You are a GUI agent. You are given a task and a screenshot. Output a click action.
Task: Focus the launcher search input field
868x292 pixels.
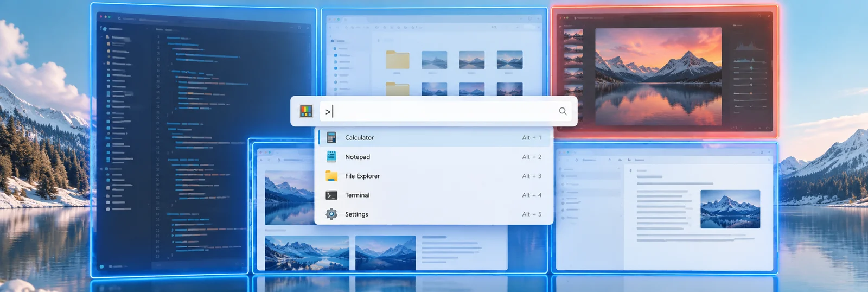(x=445, y=111)
